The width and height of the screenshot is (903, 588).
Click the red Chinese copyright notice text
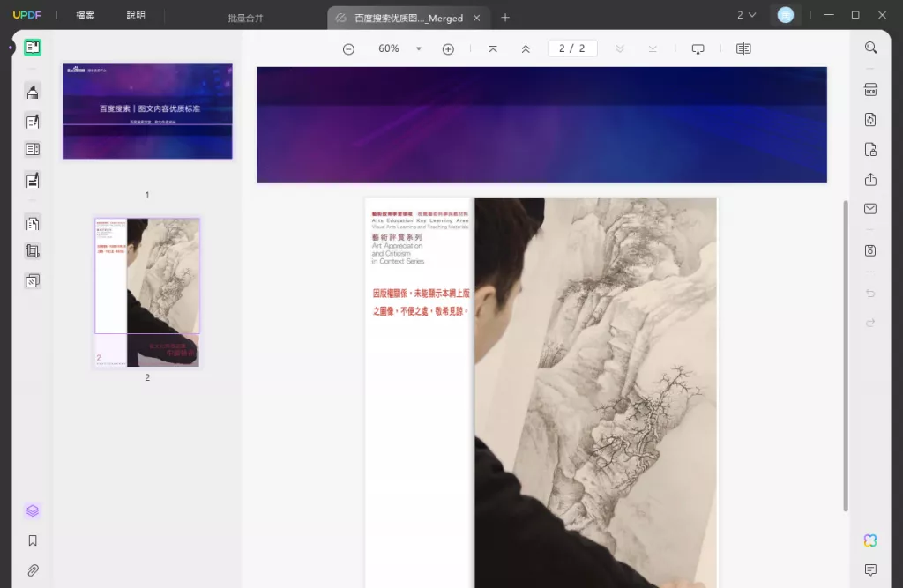click(x=421, y=302)
